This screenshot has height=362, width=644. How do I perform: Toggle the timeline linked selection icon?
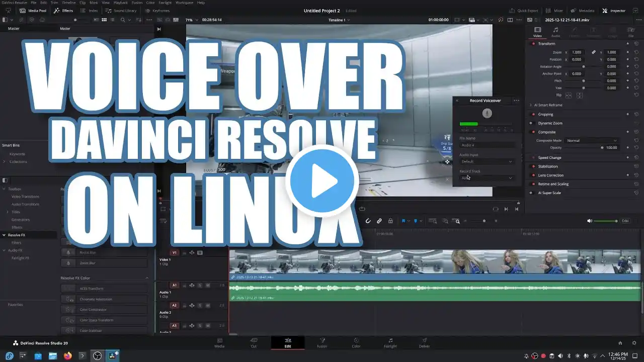coord(379,221)
